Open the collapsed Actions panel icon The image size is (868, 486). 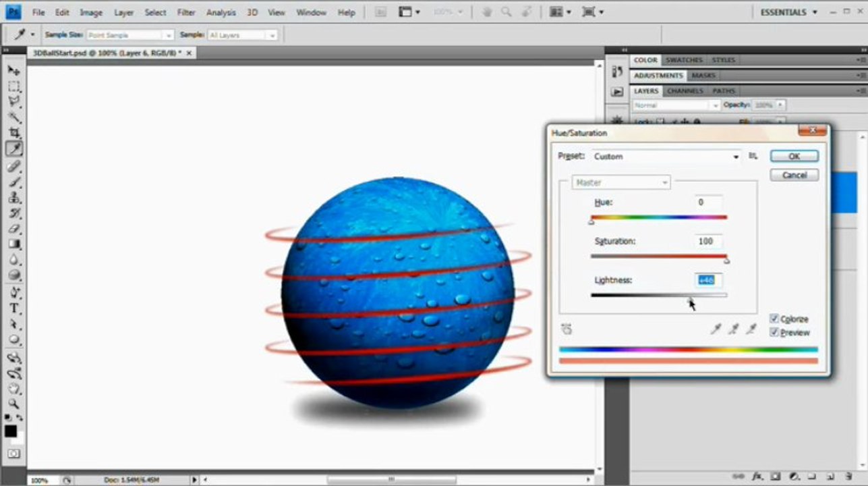pyautogui.click(x=617, y=92)
